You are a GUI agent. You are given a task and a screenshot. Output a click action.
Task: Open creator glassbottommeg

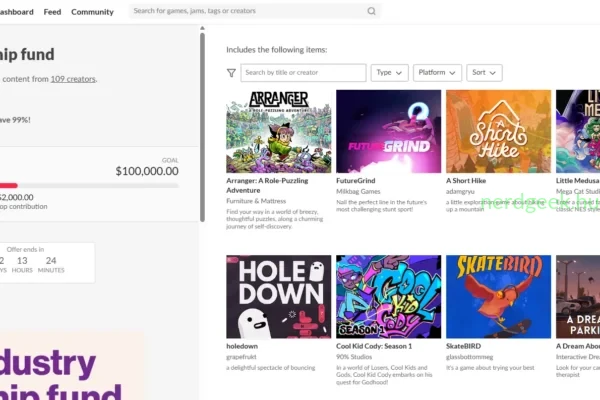(470, 357)
